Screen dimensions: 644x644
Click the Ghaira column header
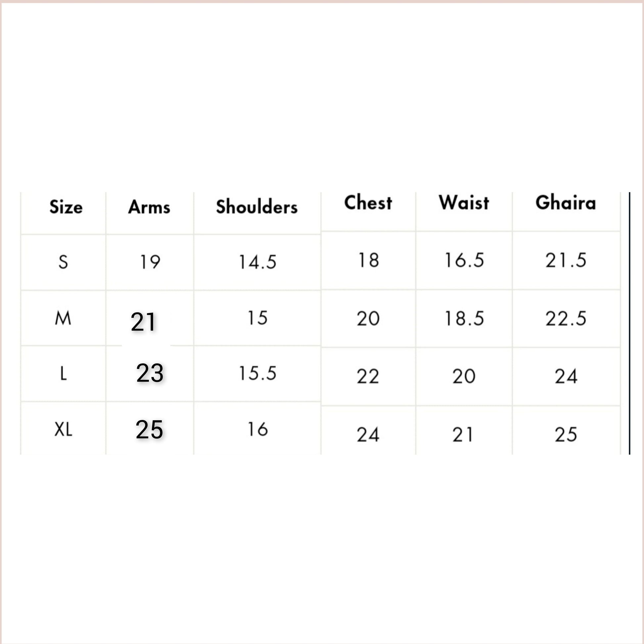click(566, 203)
